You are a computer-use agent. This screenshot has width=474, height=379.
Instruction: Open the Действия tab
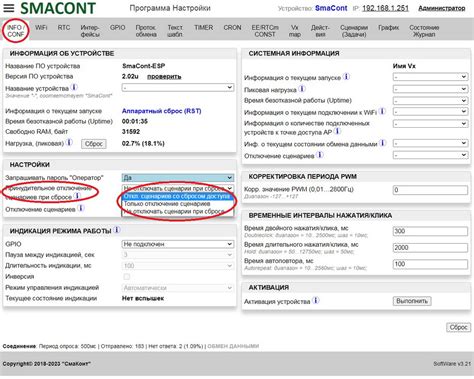(x=320, y=31)
